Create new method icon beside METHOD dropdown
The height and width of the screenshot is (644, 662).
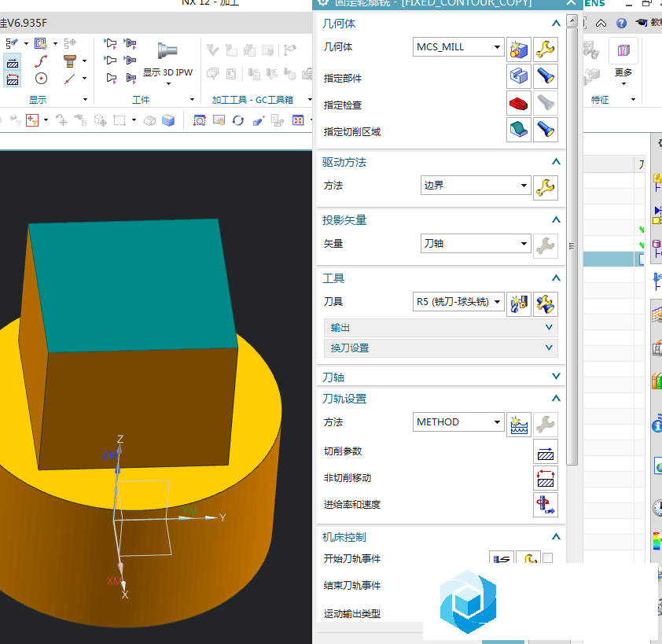518,425
